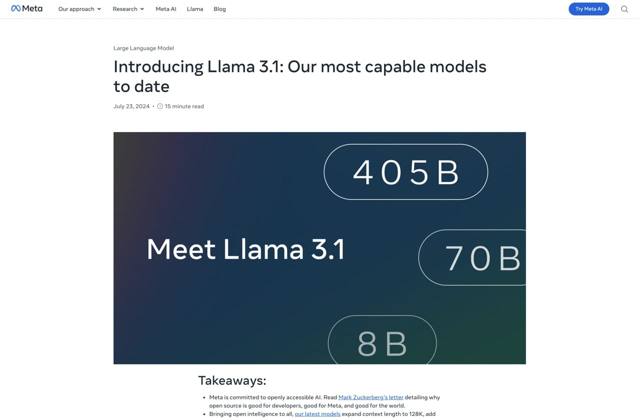
Task: Click the 70B pill in hero image
Action: pyautogui.click(x=474, y=257)
